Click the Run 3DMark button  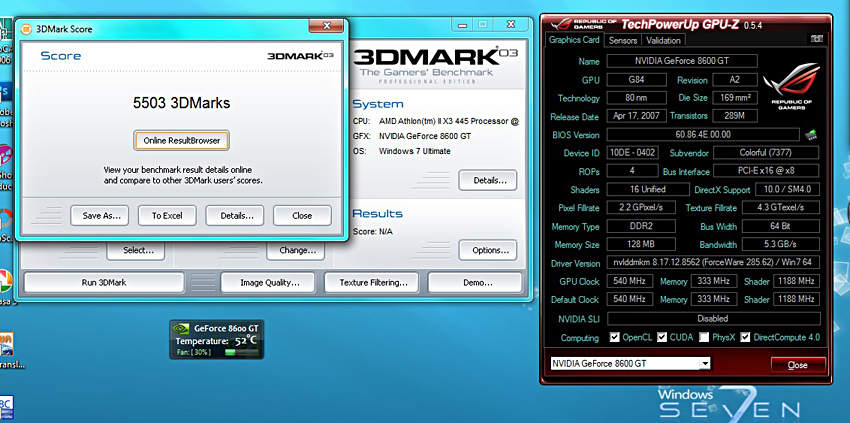click(104, 283)
